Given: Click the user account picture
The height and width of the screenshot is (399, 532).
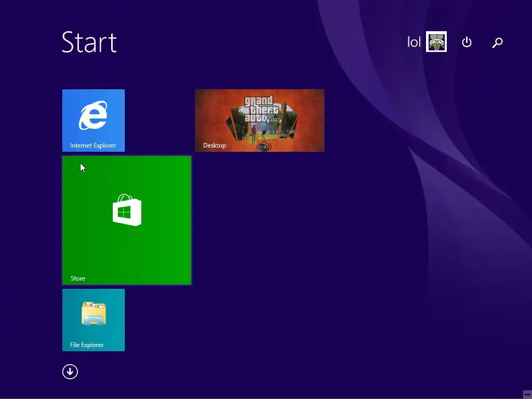Looking at the screenshot, I should pos(436,42).
